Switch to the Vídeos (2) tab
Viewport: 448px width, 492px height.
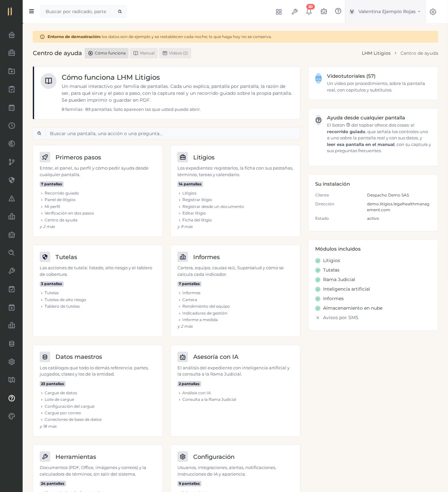click(x=175, y=53)
